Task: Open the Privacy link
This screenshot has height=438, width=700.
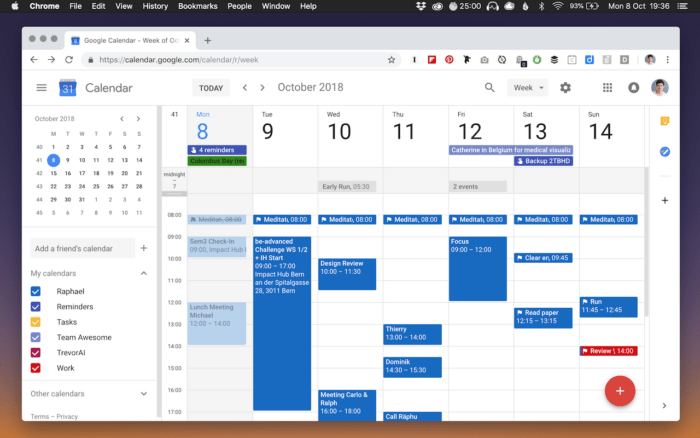Action: (67, 417)
